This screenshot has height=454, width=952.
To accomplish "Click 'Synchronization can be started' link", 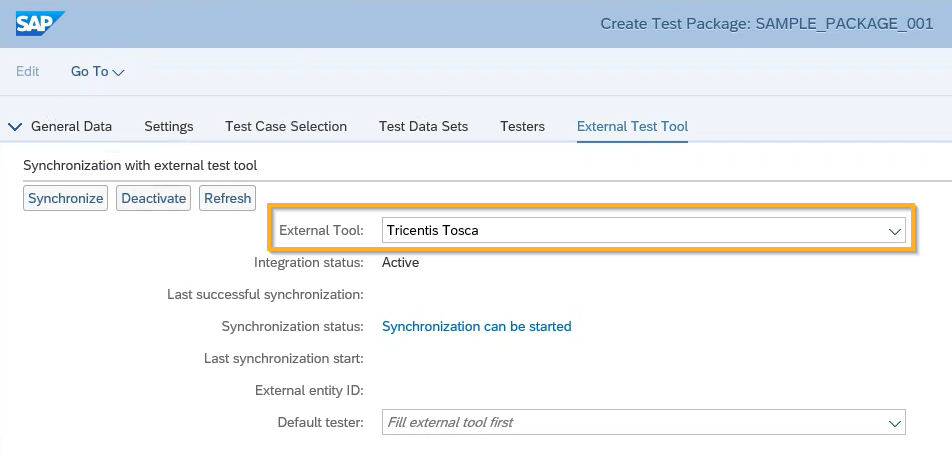I will point(477,327).
